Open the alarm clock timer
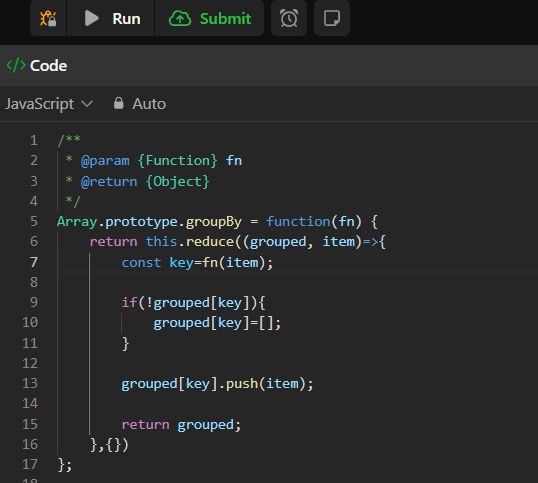 point(289,19)
